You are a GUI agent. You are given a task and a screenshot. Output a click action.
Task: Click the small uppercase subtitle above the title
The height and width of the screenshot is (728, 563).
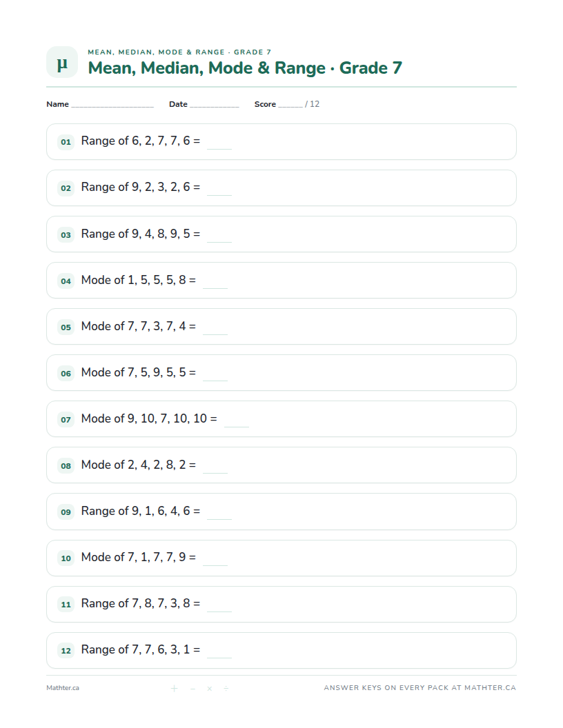(x=179, y=52)
